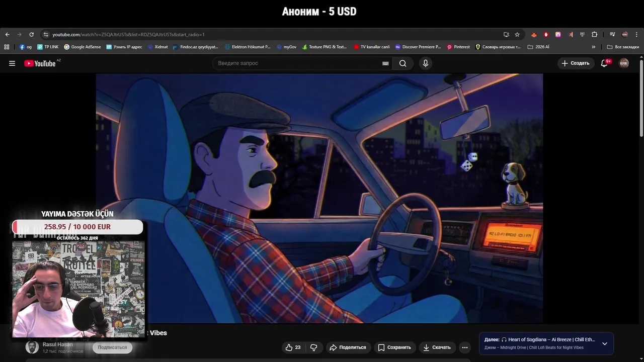Open the Texture PNG & Text... bookmark
The image size is (644, 362).
(325, 47)
